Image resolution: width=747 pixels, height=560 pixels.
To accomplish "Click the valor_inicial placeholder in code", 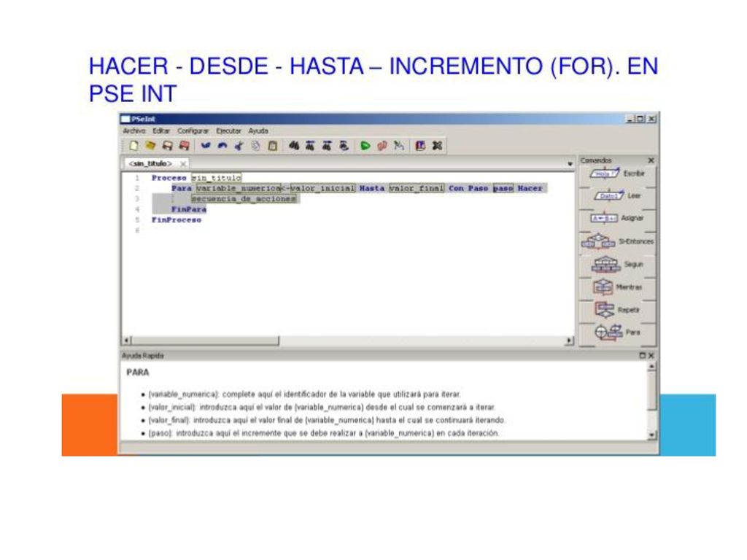I will click(322, 188).
